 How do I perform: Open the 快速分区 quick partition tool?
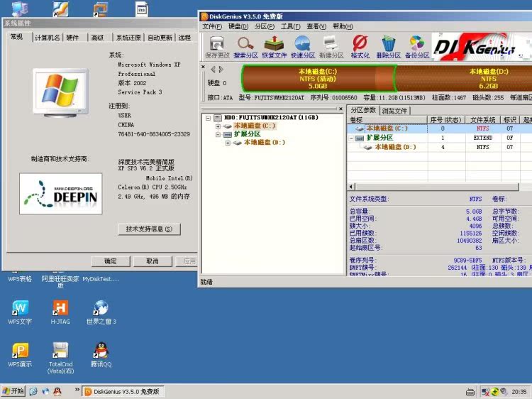point(303,47)
